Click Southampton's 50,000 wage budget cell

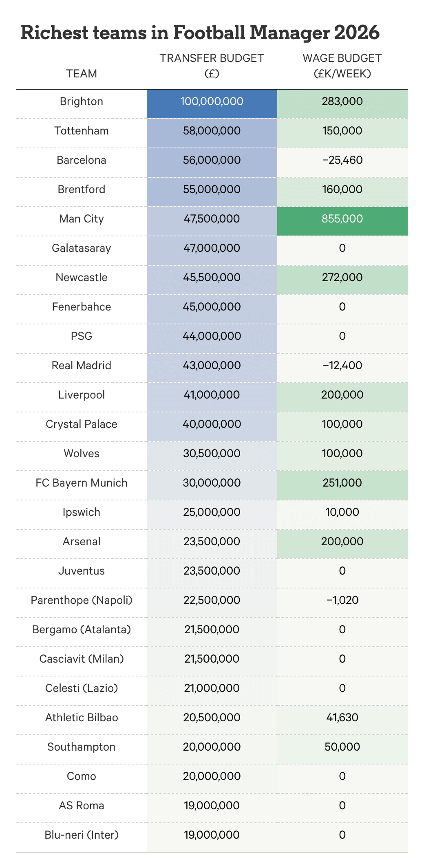tap(342, 747)
